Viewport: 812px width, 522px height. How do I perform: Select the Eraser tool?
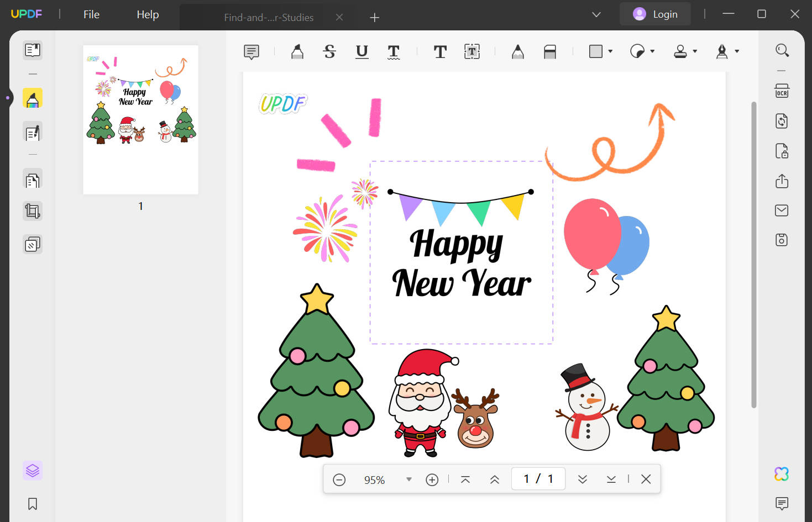click(x=550, y=51)
